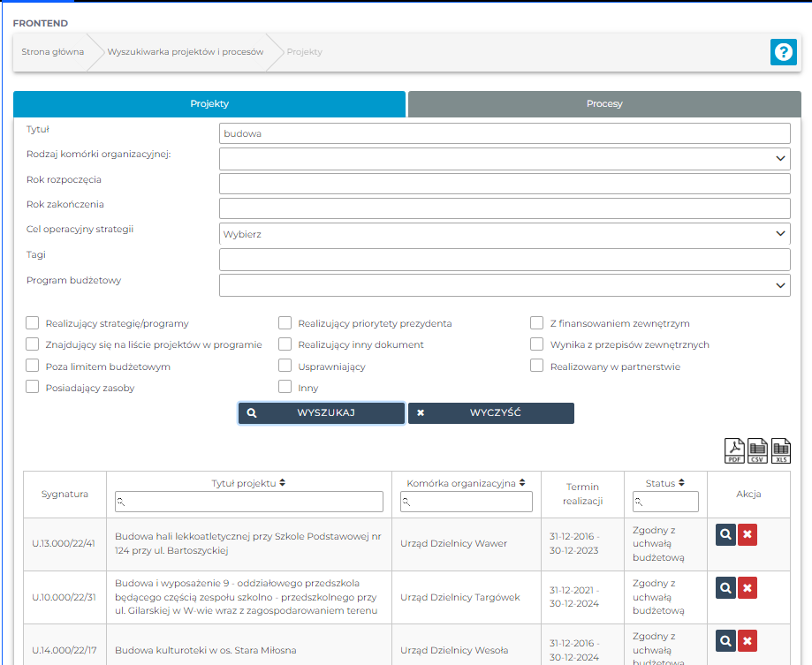812x665 pixels.
Task: Expand Rodzaj komórki organizacyjnej dropdown
Action: tap(505, 158)
